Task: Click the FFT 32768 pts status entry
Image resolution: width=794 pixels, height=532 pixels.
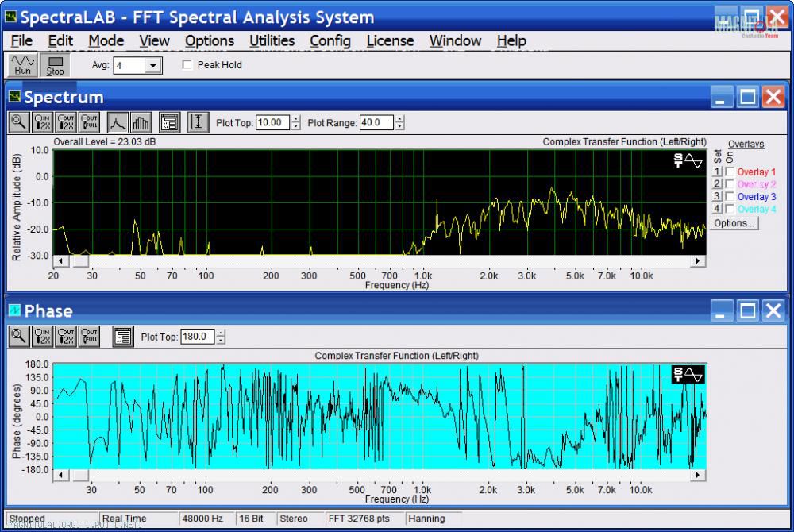Action: pos(364,519)
